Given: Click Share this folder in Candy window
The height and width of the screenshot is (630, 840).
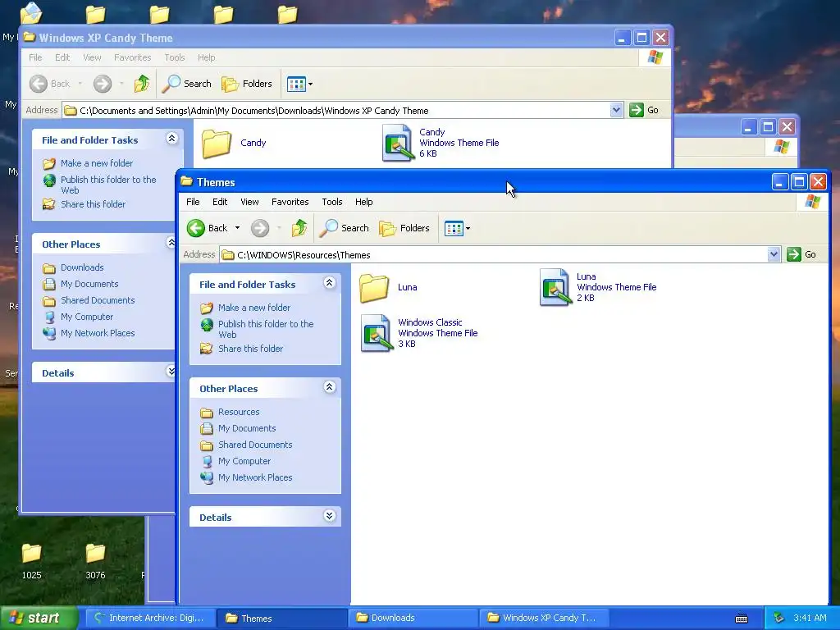Looking at the screenshot, I should (x=94, y=204).
